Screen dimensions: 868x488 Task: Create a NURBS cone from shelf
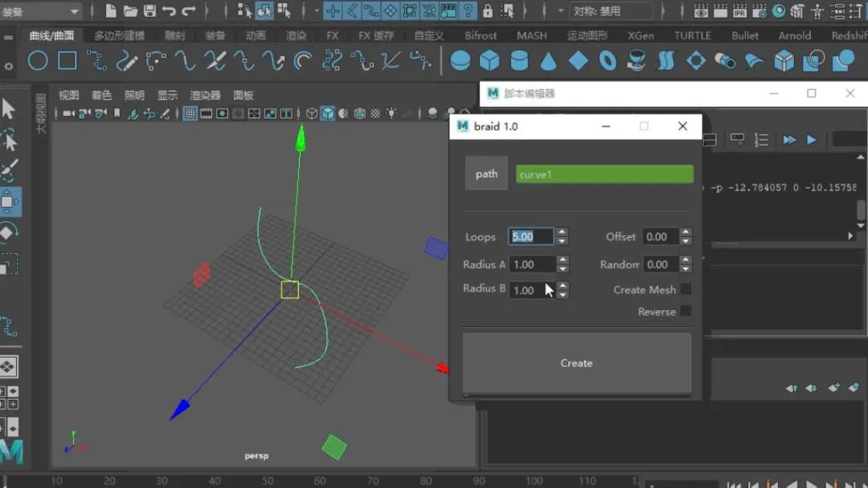(548, 61)
